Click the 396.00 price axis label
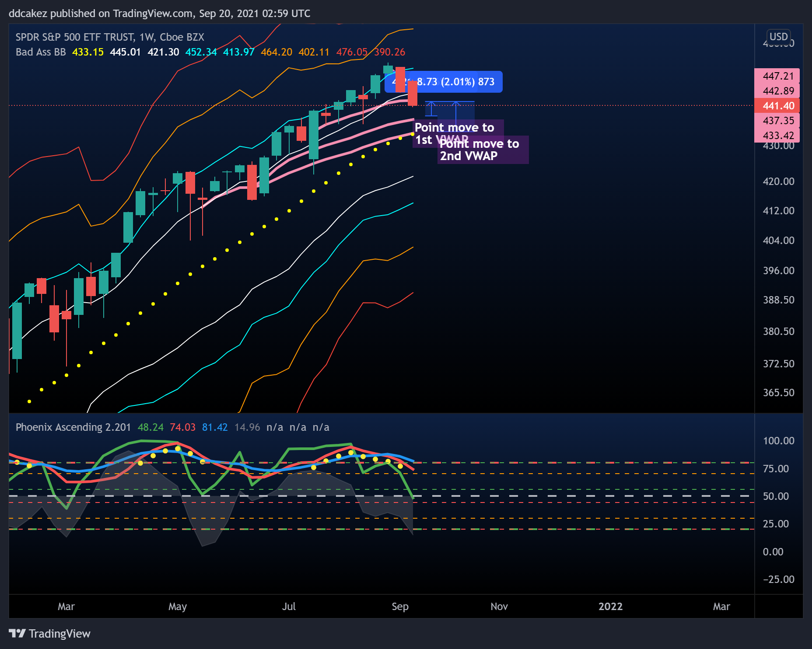 coord(779,271)
